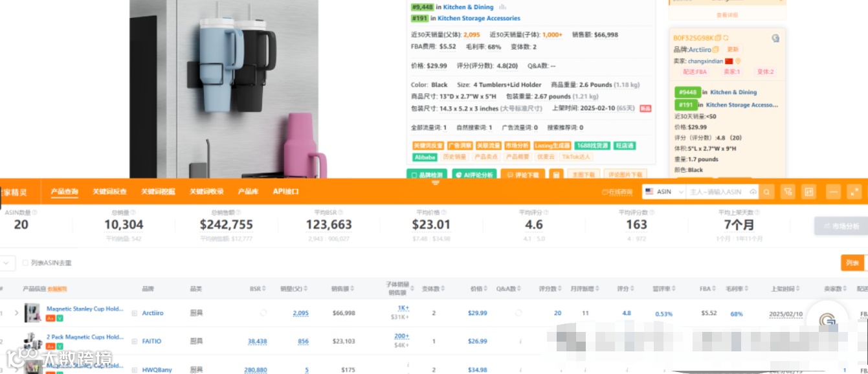Click refresh icon next to B0F32SG98K
Viewport: 868px width, 374px height.
tap(726, 38)
